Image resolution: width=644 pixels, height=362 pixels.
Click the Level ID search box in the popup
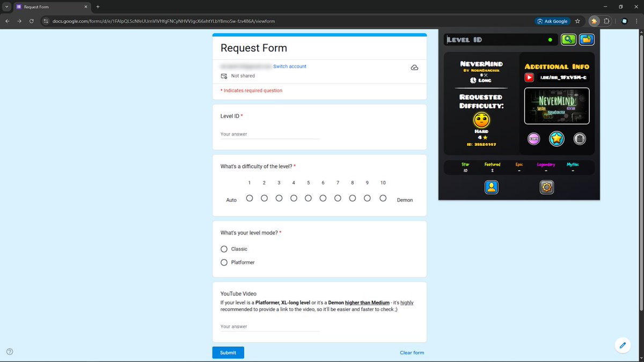[x=501, y=39]
